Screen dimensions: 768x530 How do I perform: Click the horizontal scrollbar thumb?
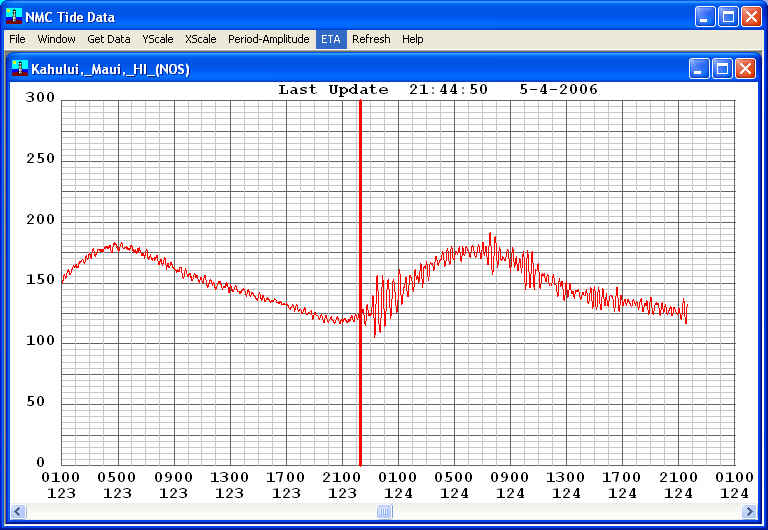(384, 512)
